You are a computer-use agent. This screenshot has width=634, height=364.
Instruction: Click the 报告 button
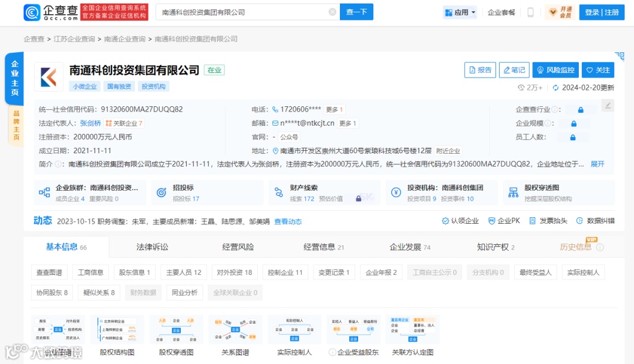[480, 70]
